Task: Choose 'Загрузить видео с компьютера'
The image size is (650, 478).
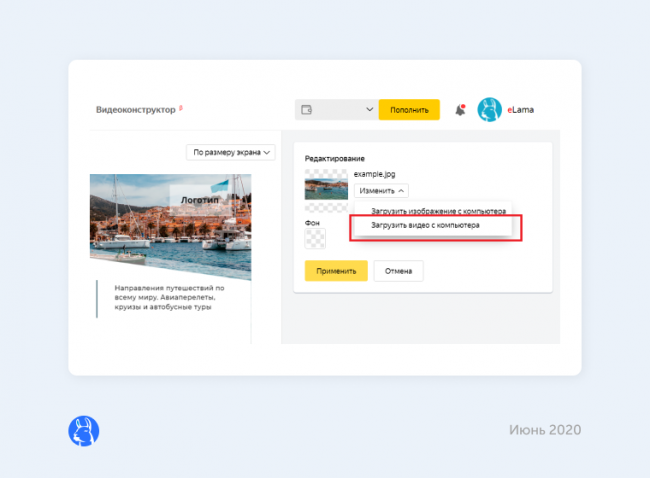Action: (424, 226)
